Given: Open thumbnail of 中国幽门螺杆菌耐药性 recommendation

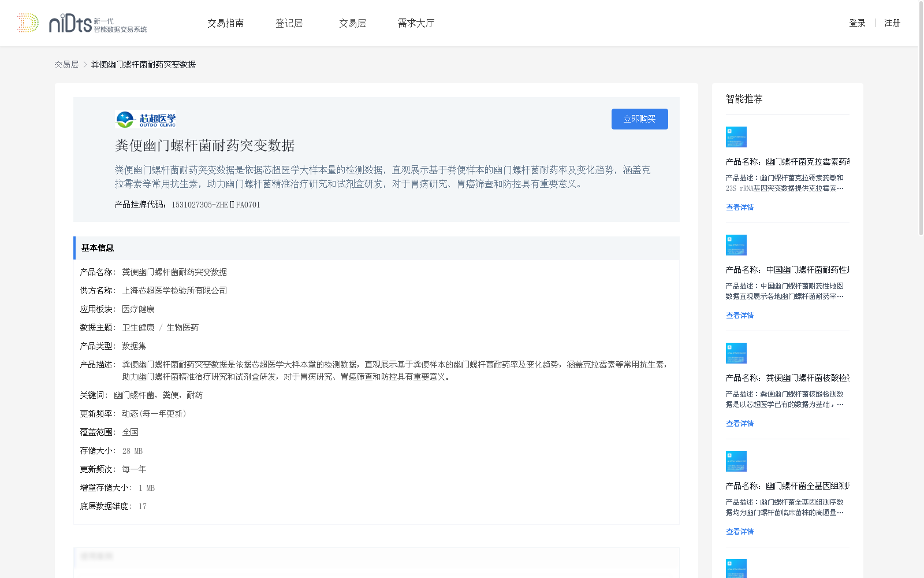Looking at the screenshot, I should click(736, 245).
